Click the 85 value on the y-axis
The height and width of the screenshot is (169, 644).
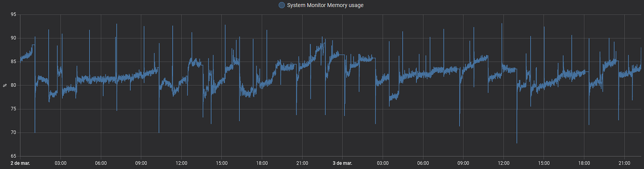tap(13, 62)
